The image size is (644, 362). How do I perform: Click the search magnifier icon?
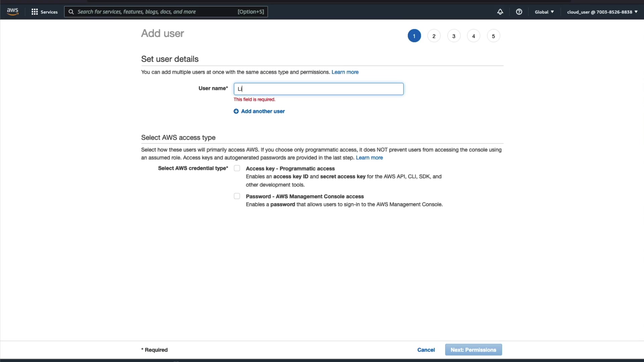click(x=71, y=12)
